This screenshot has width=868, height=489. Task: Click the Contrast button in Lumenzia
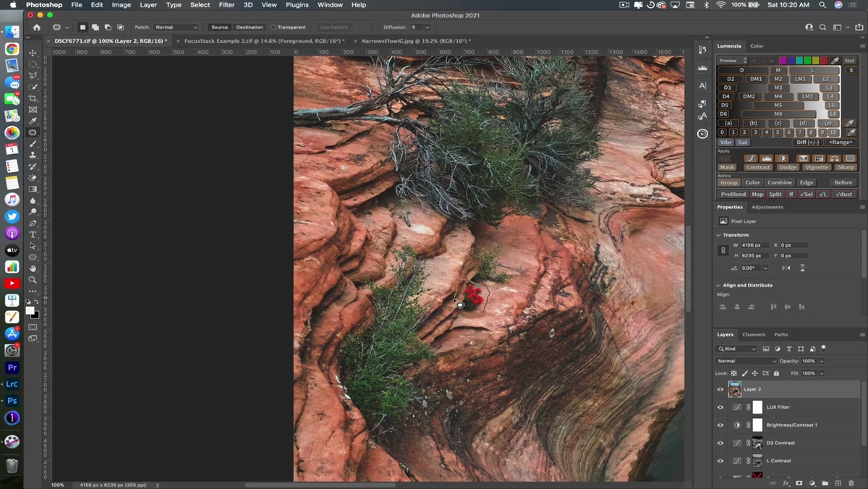click(x=758, y=167)
